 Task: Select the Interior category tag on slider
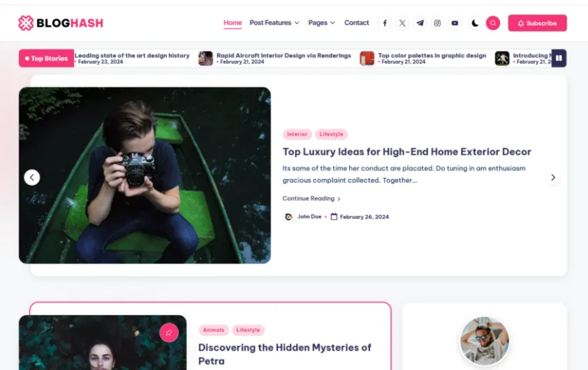[297, 134]
